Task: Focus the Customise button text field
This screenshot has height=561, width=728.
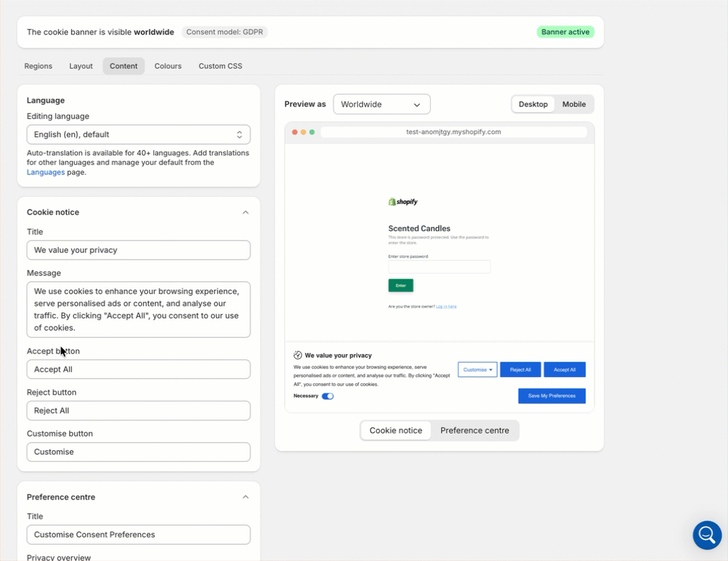Action: pos(138,452)
